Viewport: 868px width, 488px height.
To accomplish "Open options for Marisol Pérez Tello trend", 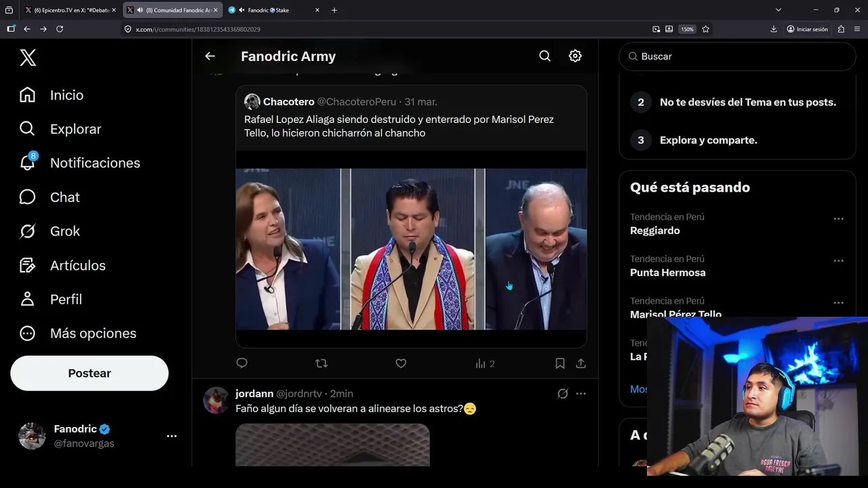I will pyautogui.click(x=839, y=303).
